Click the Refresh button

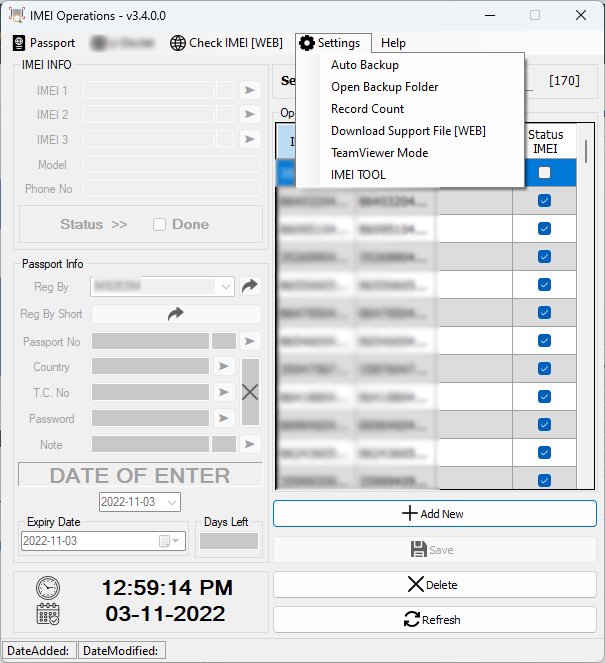point(435,620)
